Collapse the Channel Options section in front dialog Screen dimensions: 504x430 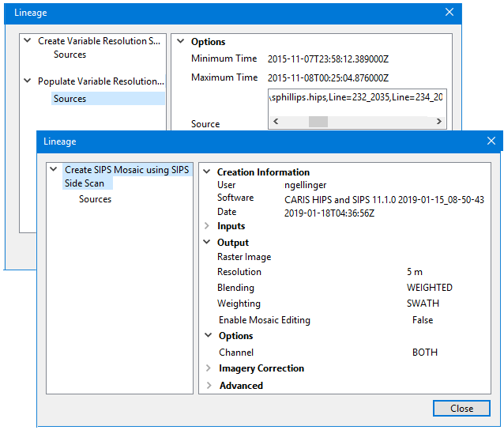(207, 336)
